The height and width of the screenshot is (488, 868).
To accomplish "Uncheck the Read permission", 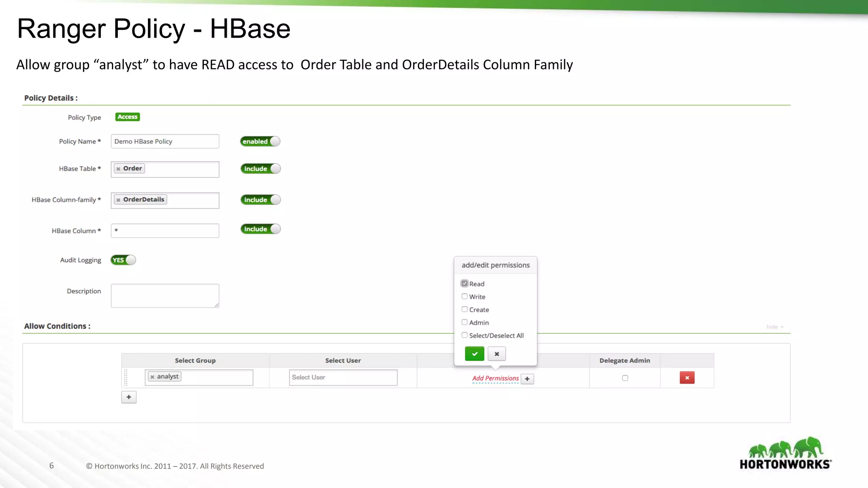I will pos(465,283).
